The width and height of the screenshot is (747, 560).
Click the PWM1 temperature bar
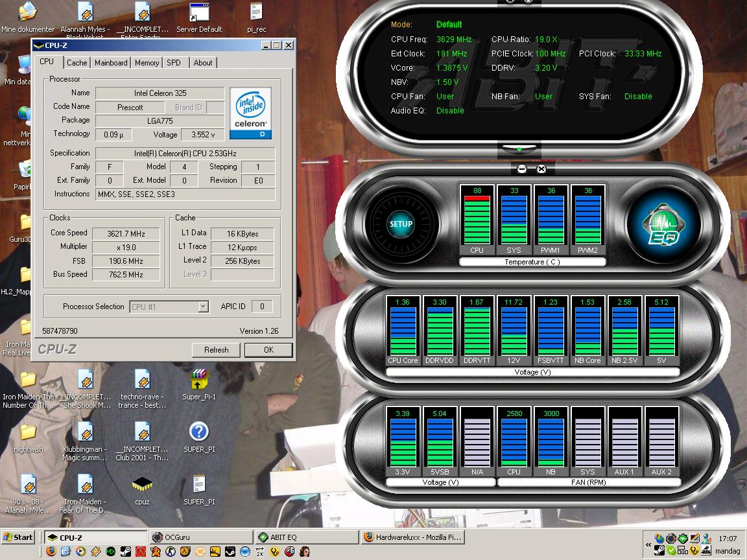551,220
